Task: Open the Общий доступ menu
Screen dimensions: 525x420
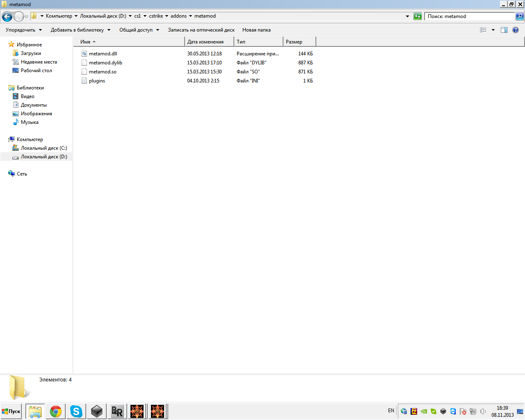Action: pos(139,30)
